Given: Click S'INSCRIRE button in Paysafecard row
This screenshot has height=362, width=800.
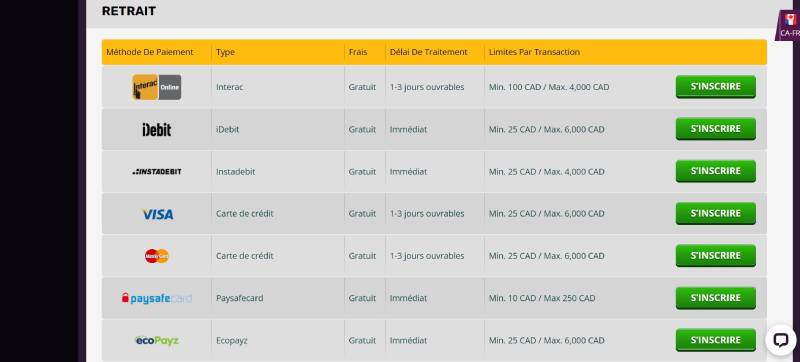Looking at the screenshot, I should click(715, 298).
